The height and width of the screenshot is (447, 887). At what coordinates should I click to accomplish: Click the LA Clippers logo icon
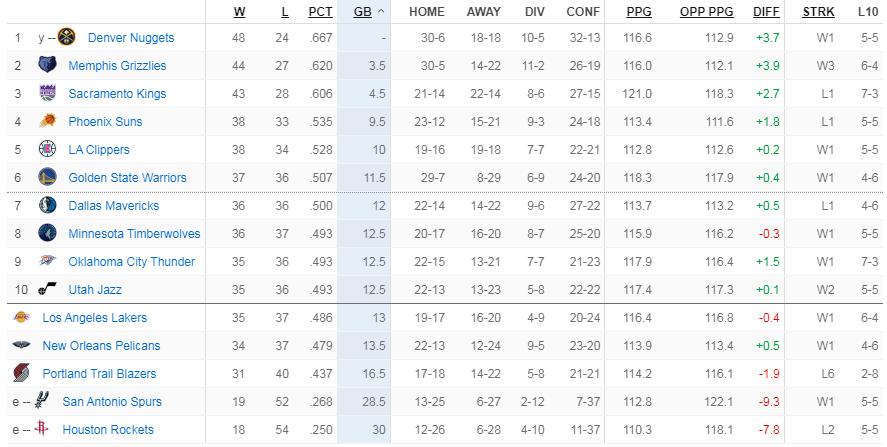coord(48,150)
